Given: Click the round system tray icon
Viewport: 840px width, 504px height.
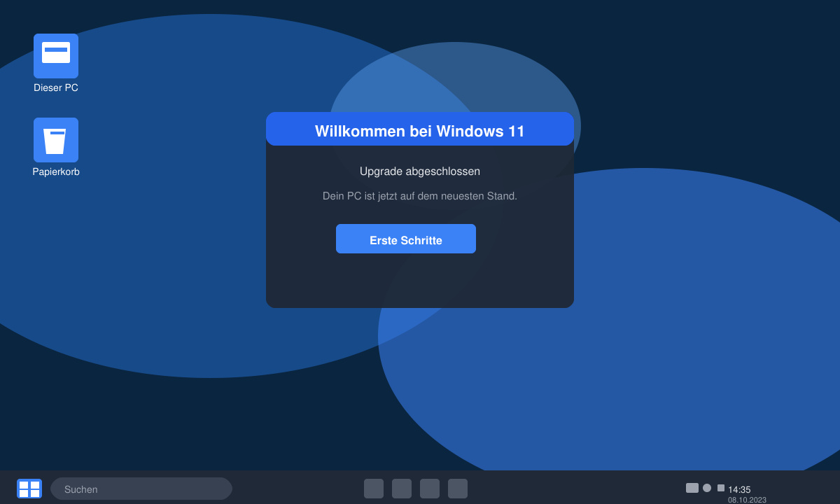Looking at the screenshot, I should [x=707, y=488].
